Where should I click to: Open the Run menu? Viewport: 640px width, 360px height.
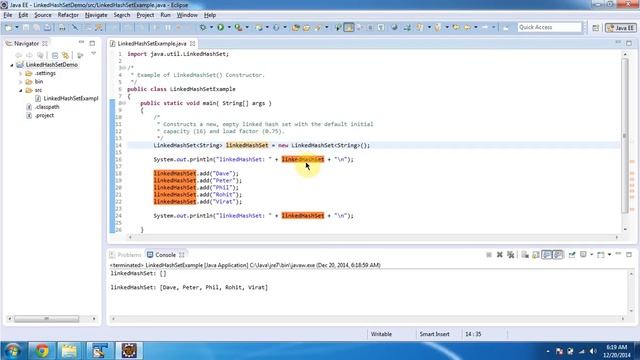point(165,15)
